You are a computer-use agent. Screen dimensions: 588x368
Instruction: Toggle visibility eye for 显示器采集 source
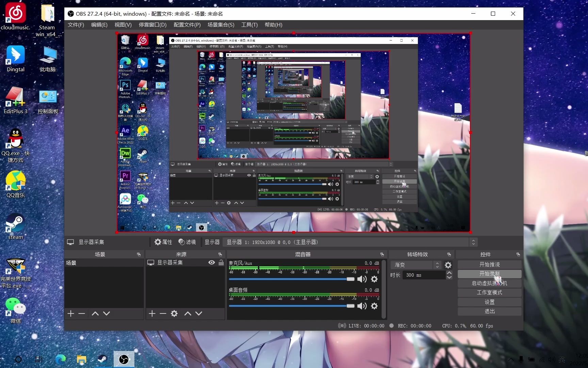click(x=212, y=262)
